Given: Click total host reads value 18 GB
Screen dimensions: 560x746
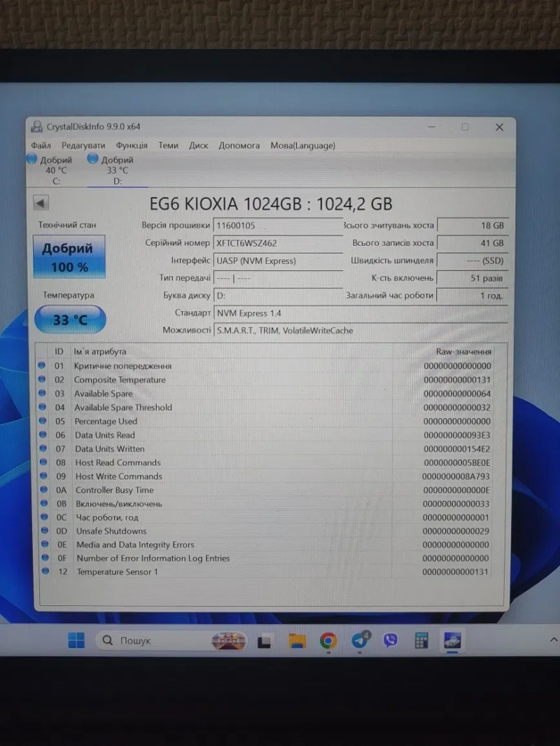Looking at the screenshot, I should [472, 226].
